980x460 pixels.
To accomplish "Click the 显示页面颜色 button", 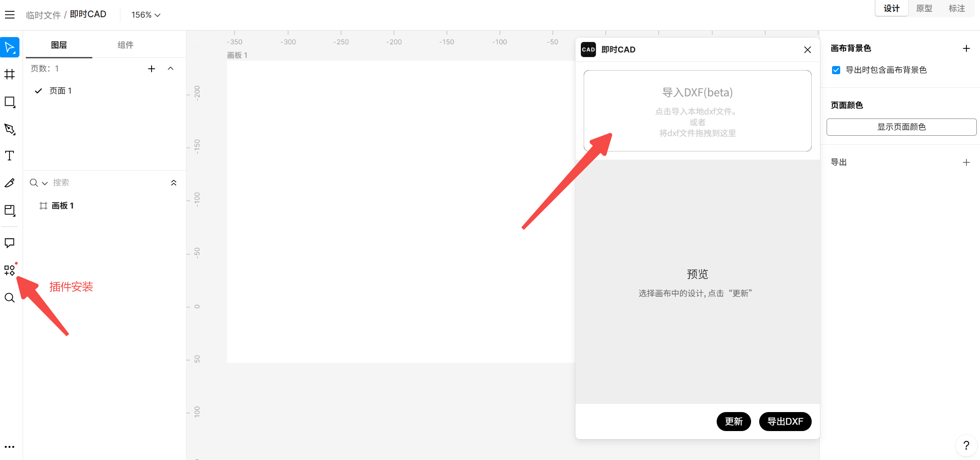I will [901, 127].
